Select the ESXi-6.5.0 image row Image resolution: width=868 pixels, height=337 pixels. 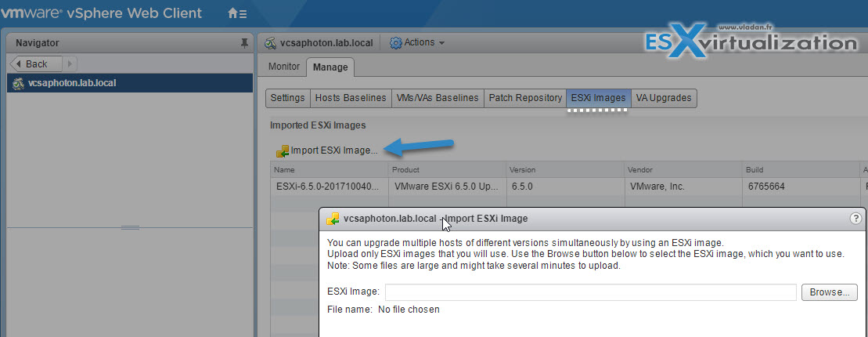pyautogui.click(x=329, y=187)
